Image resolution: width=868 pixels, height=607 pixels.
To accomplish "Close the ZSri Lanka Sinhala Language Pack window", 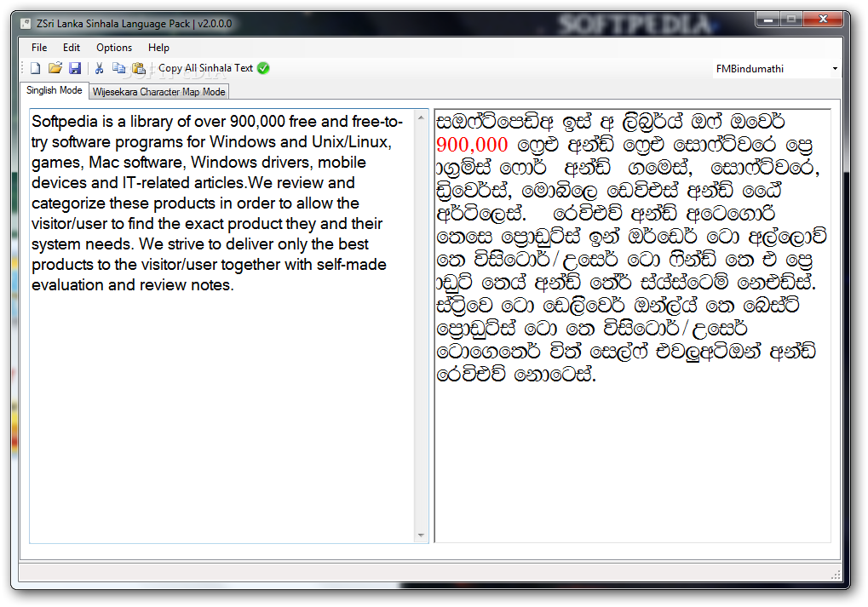I will (823, 20).
